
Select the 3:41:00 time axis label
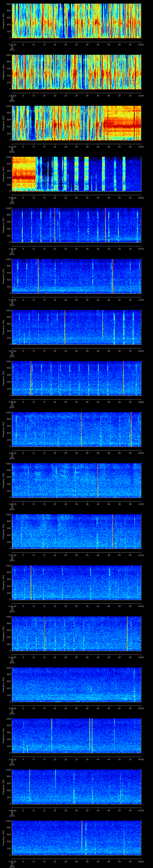(x=12, y=555)
